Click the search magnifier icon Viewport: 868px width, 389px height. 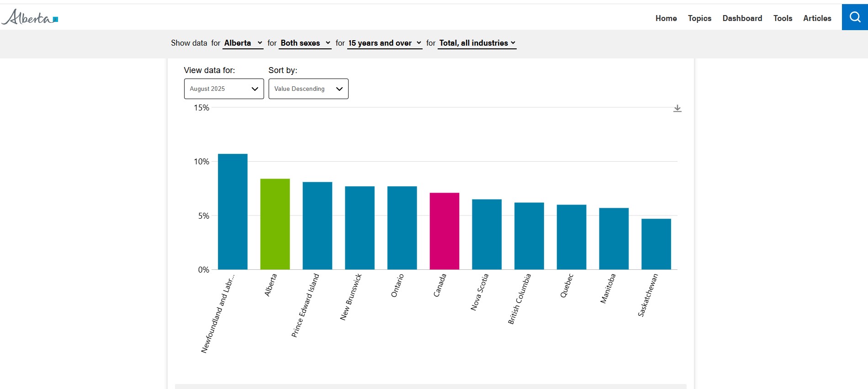(854, 17)
